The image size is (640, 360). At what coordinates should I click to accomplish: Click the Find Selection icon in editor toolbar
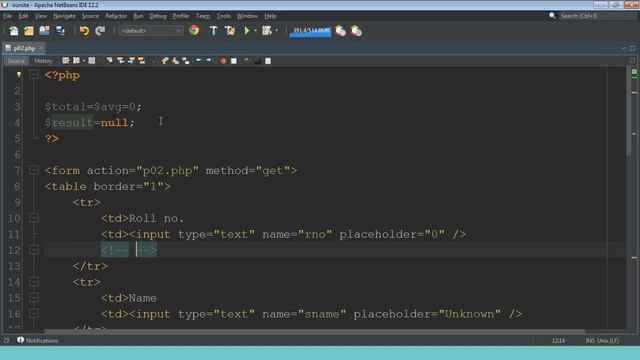[x=109, y=61]
